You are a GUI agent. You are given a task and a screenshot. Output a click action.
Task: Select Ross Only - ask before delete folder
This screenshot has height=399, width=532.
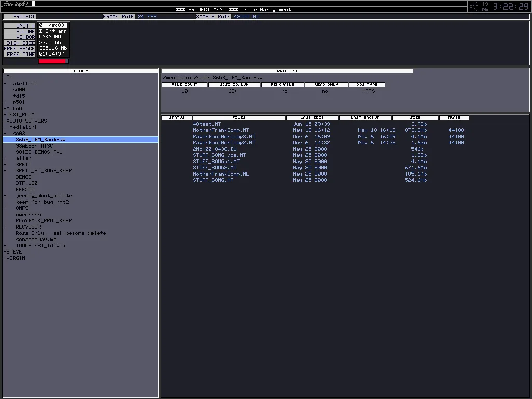point(61,233)
